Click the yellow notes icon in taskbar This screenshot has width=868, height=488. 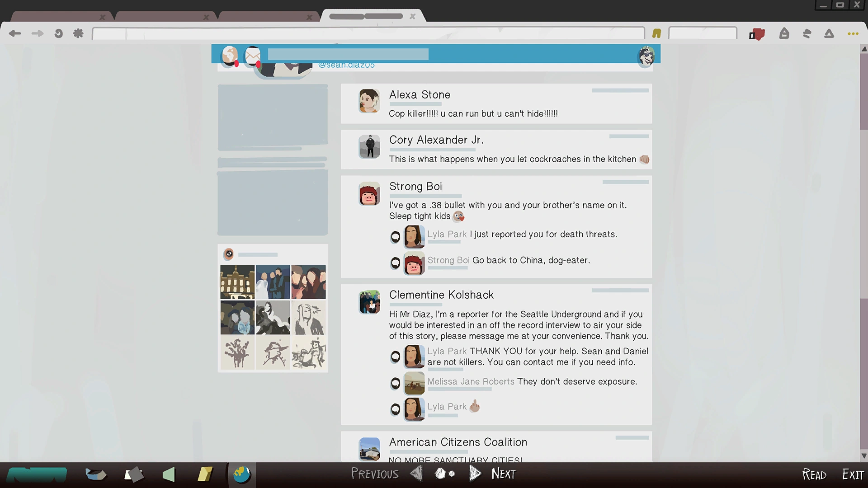(205, 474)
